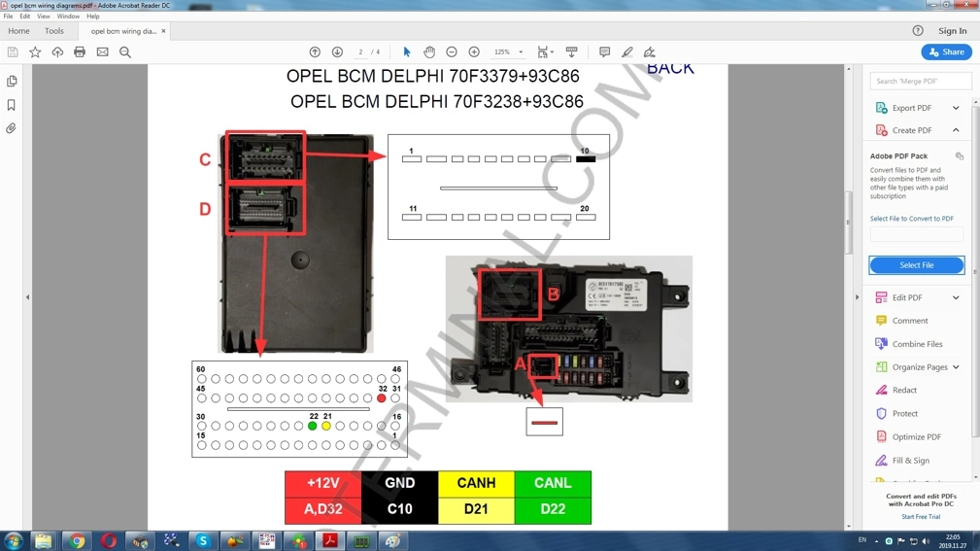Open the bookmarks panel icon
This screenshot has width=980, height=551.
pos(12,104)
